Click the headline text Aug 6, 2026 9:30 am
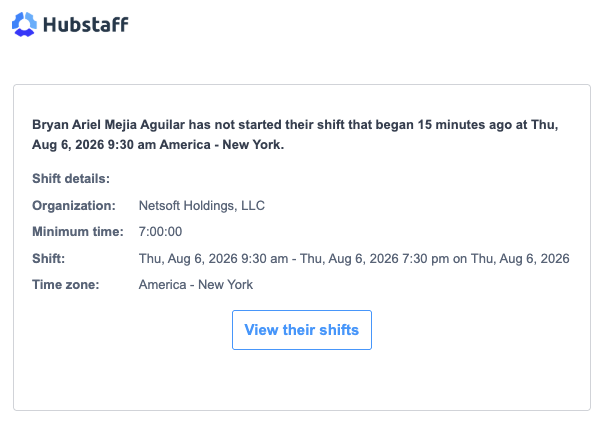This screenshot has height=422, width=609. [94, 145]
